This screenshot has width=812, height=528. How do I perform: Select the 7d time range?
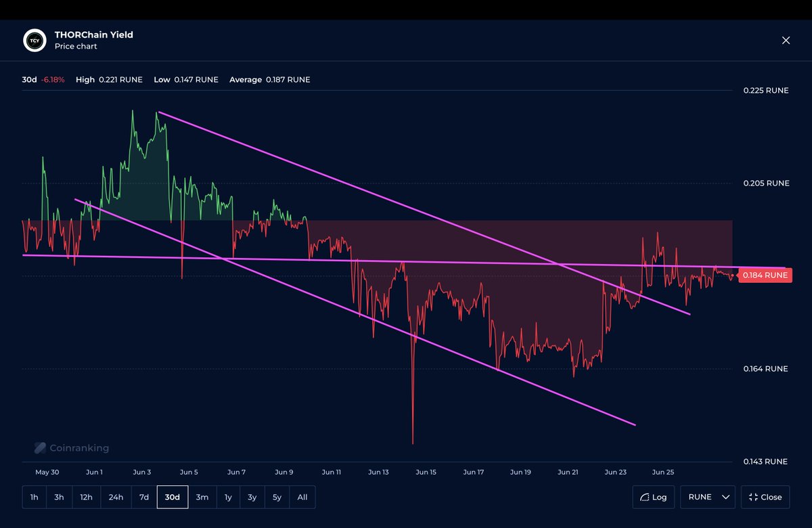tap(144, 497)
